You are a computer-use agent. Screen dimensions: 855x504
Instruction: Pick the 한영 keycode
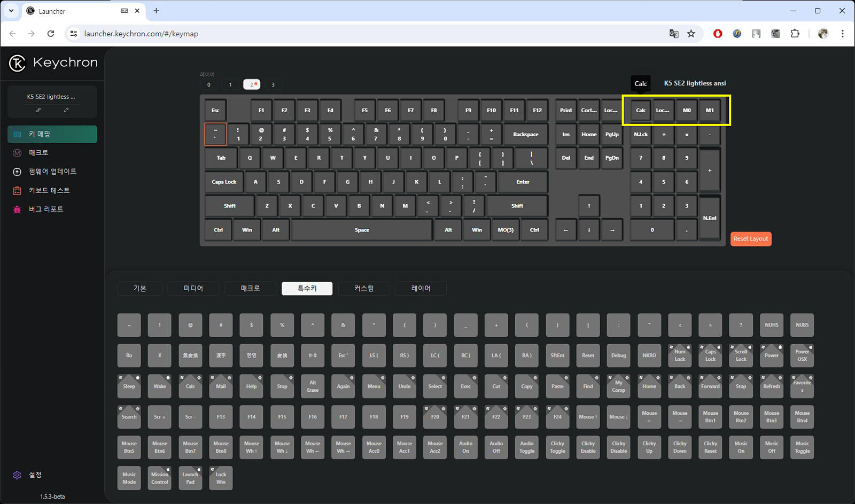(x=251, y=355)
